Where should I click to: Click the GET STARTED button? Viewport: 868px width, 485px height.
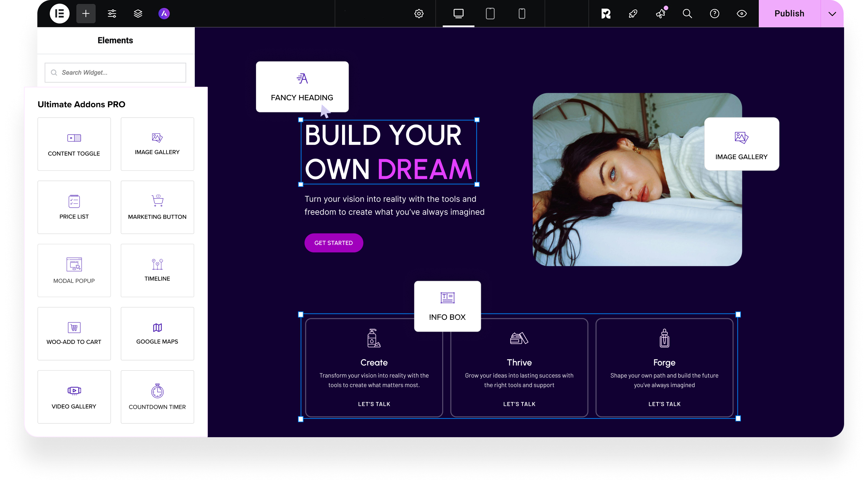(x=334, y=243)
